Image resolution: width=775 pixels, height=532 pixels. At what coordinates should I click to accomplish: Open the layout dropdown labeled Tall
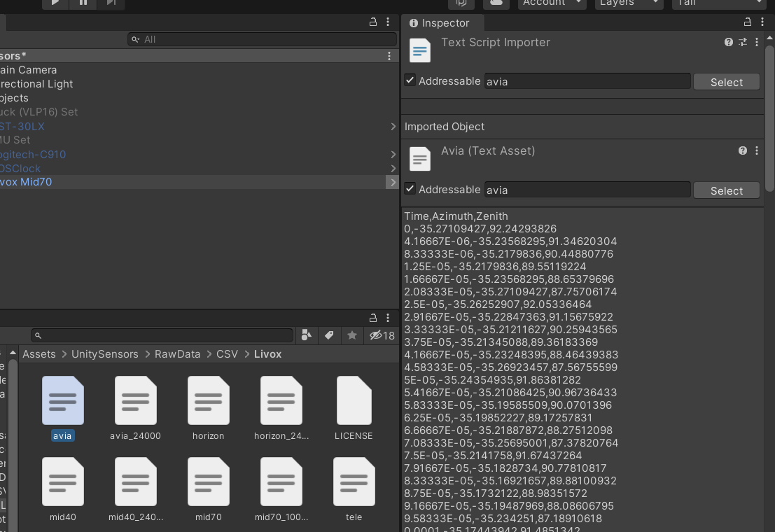tap(718, 3)
